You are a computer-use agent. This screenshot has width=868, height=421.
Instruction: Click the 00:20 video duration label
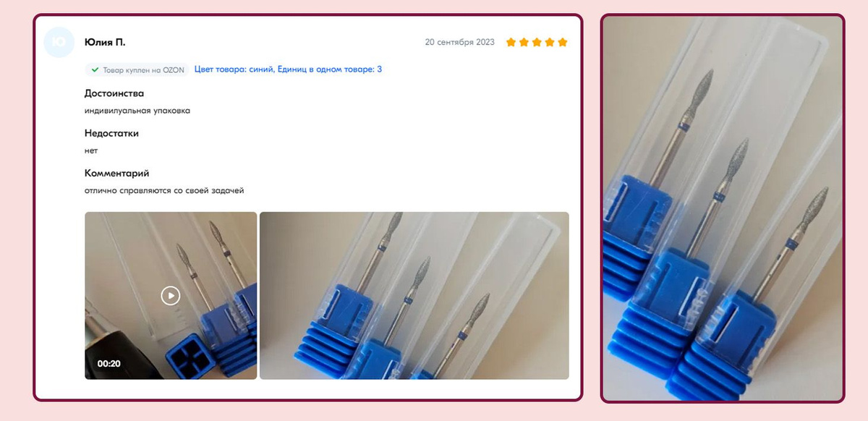point(109,364)
